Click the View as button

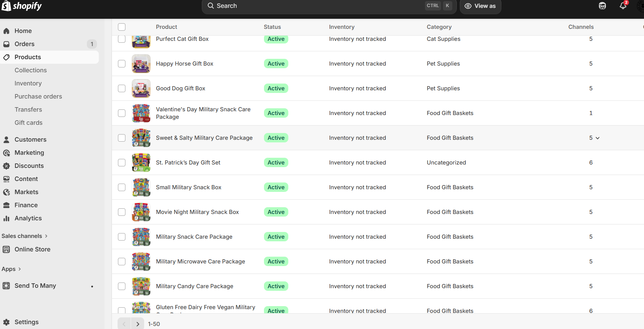[x=480, y=6]
